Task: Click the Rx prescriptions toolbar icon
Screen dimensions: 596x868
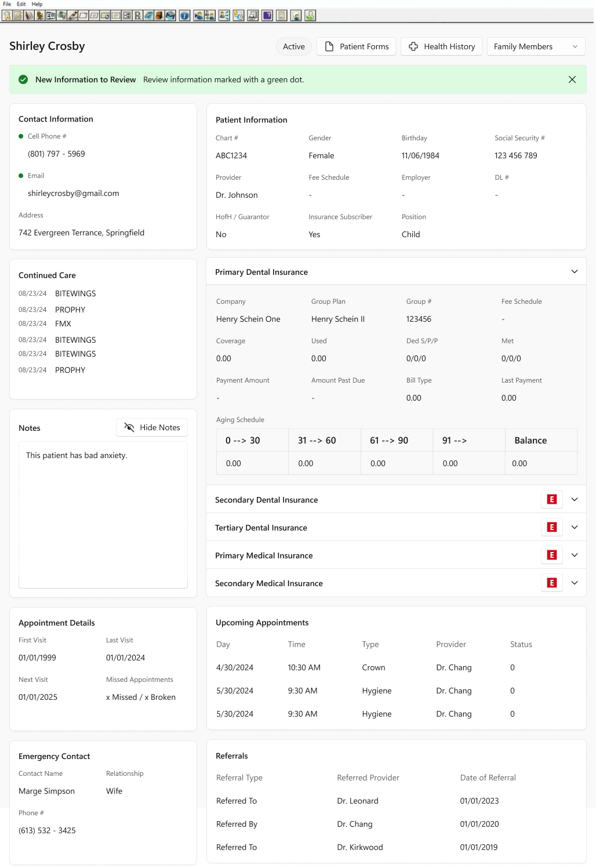Action: 137,16
